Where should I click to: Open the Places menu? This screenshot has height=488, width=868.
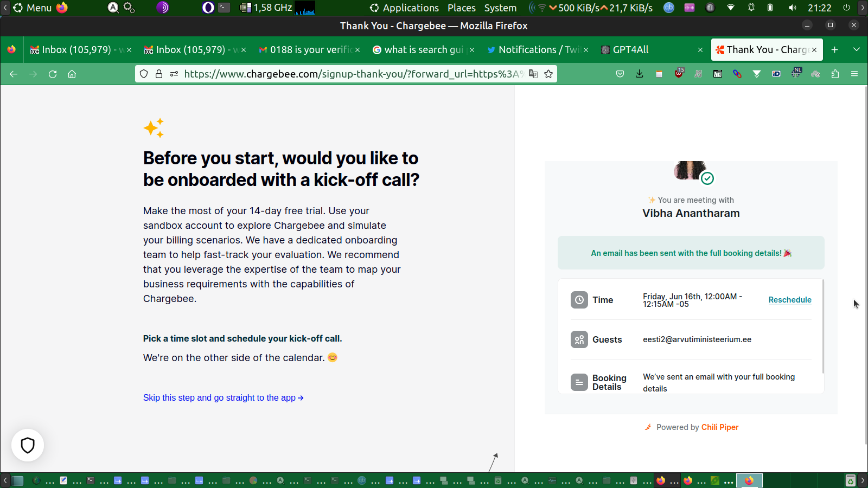462,8
